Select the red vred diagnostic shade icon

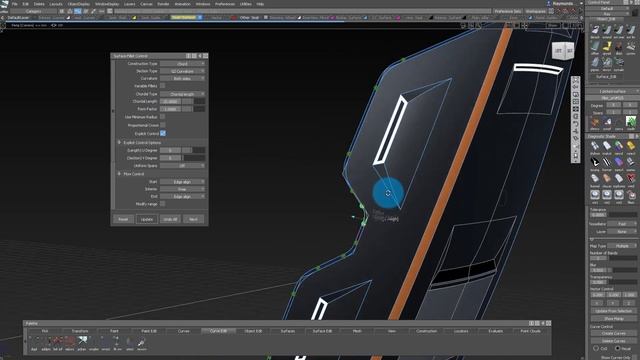(x=631, y=180)
